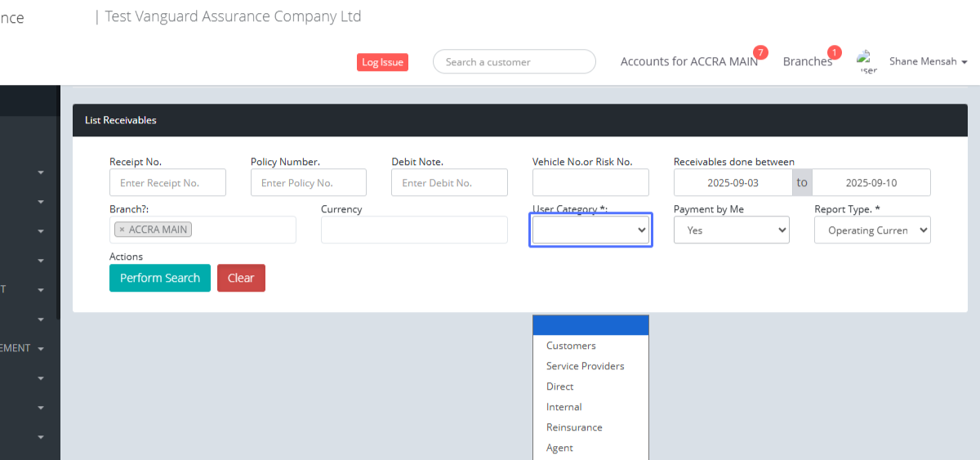Open the Report Type dropdown
Image resolution: width=980 pixels, height=460 pixels.
tap(871, 230)
